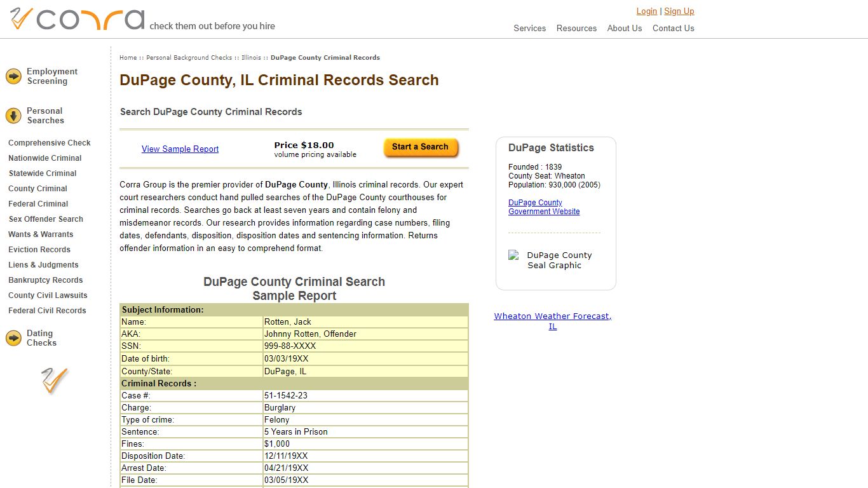The width and height of the screenshot is (868, 488).
Task: Expand the Employment Screening section
Action: point(52,76)
